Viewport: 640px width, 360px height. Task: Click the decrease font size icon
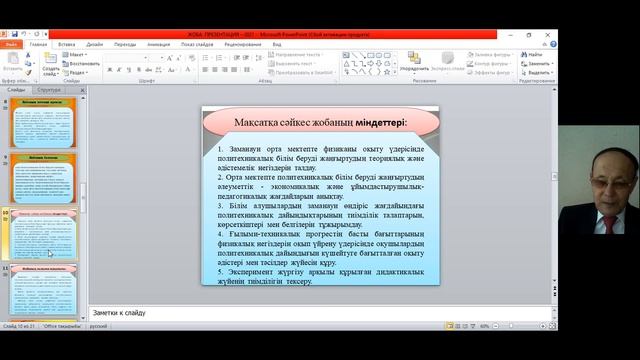(179, 58)
